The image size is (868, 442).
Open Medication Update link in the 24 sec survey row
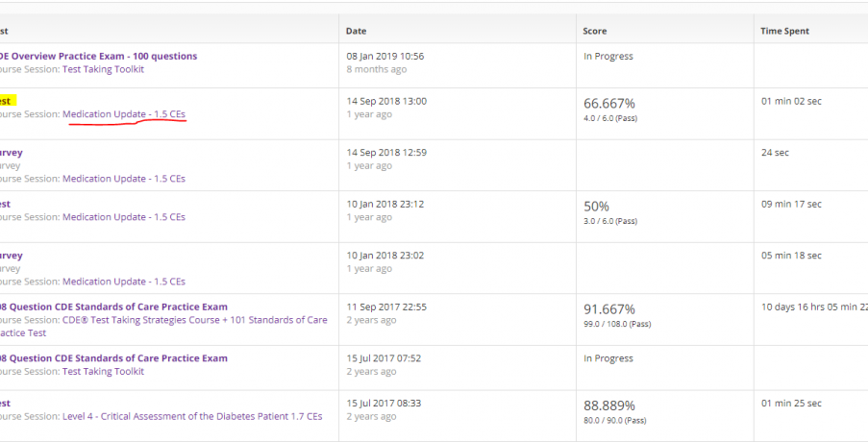[x=124, y=179]
